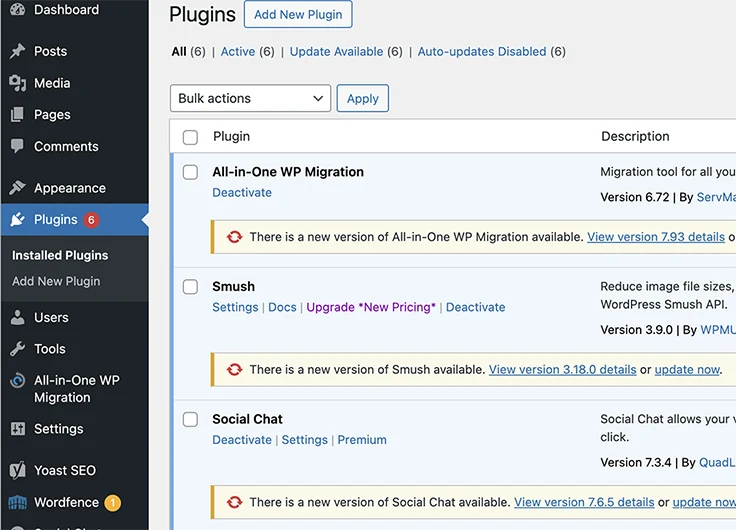
Task: Click update icon in Social Chat notice
Action: coord(234,502)
